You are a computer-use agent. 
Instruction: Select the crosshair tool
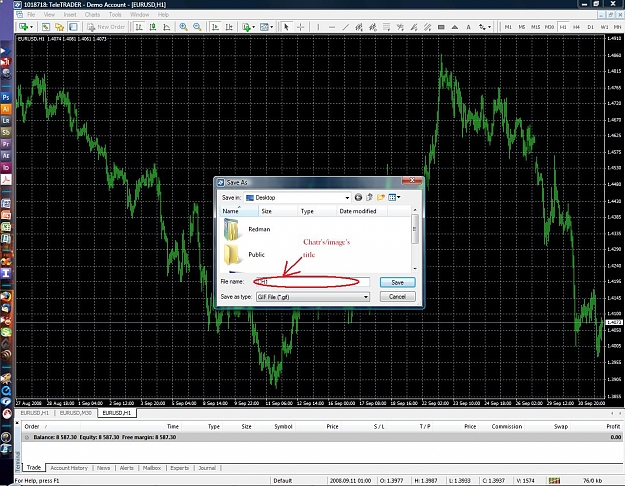300,27
